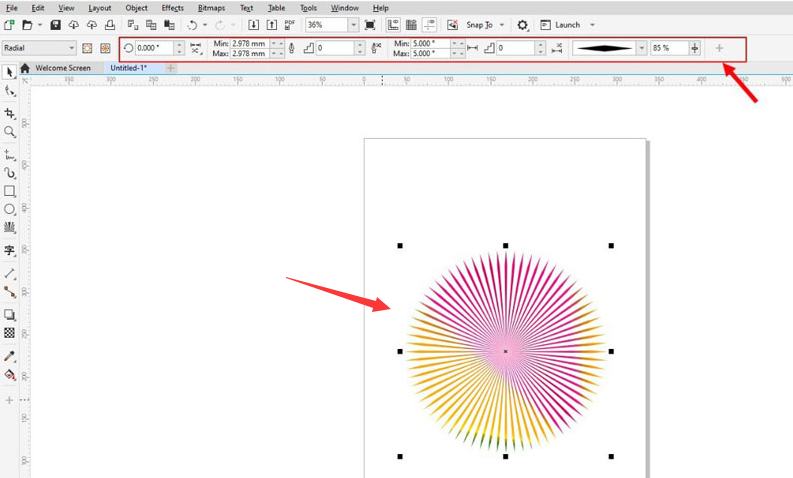Create a new document
793x478 pixels.
click(9, 25)
